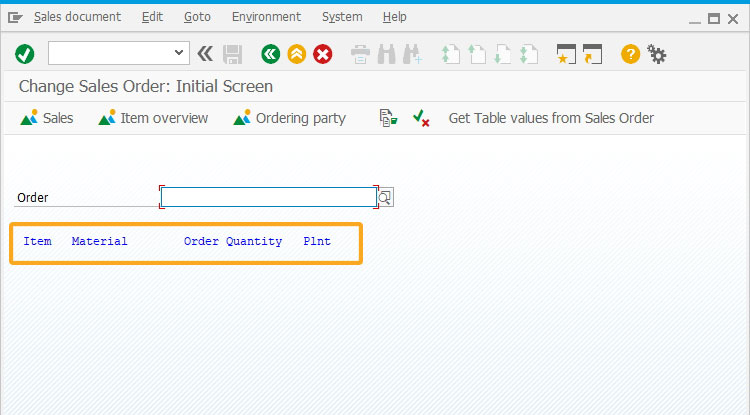Image resolution: width=750 pixels, height=415 pixels.
Task: Close the SAP window
Action: pyautogui.click(x=733, y=19)
